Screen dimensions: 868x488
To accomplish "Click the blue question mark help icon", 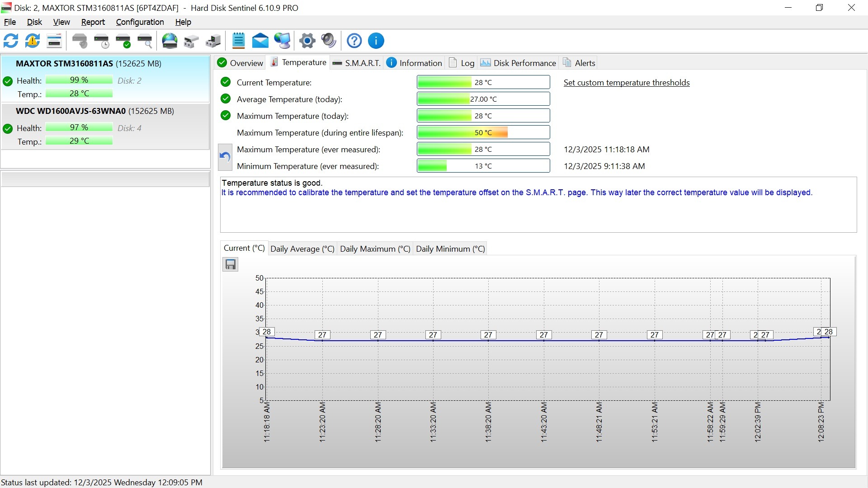I will (x=354, y=41).
